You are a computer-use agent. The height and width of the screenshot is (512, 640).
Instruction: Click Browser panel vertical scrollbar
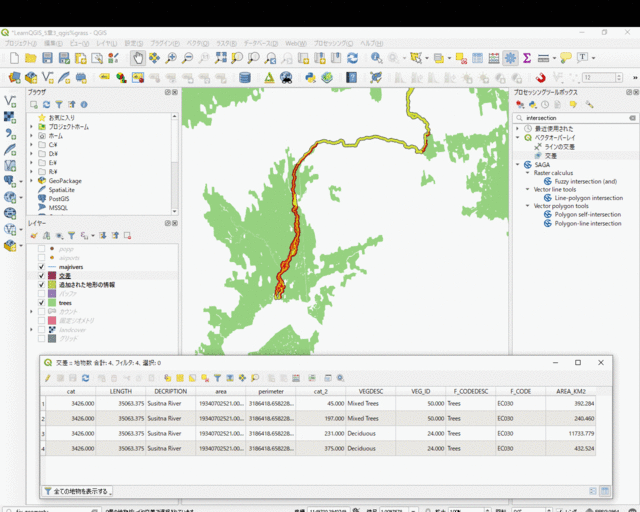coord(175,163)
